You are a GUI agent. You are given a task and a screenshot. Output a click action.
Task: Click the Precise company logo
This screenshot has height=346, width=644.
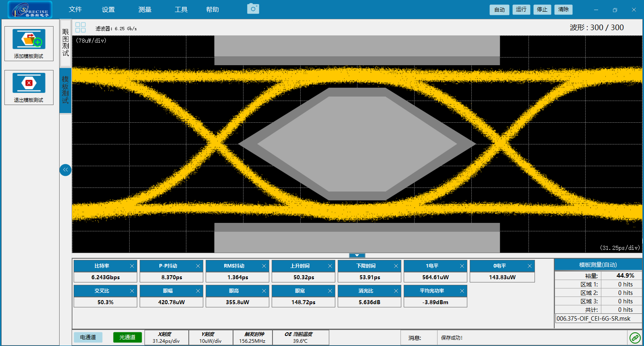[x=30, y=10]
